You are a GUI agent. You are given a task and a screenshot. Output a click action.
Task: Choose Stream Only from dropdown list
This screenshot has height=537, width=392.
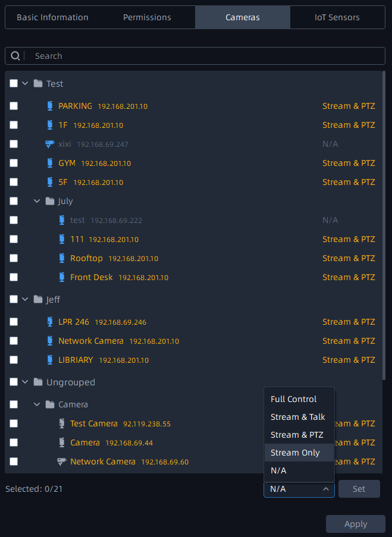tap(295, 453)
